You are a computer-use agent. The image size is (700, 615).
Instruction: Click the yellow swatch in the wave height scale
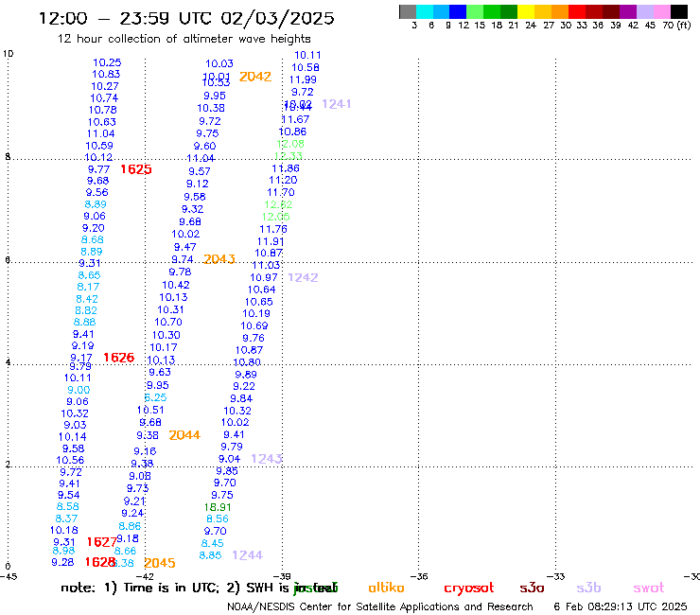click(x=526, y=11)
